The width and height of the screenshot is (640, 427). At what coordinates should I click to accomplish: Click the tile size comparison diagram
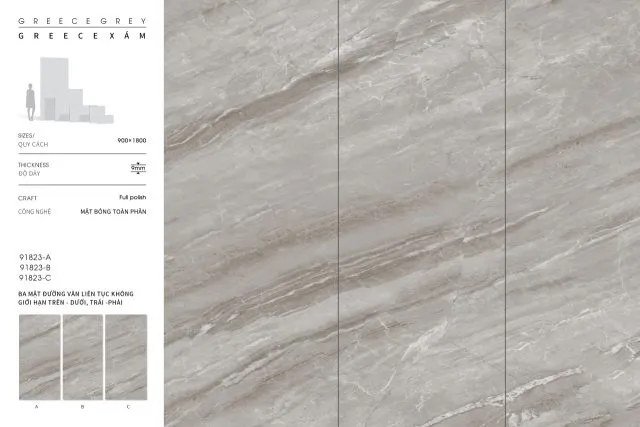(72, 92)
